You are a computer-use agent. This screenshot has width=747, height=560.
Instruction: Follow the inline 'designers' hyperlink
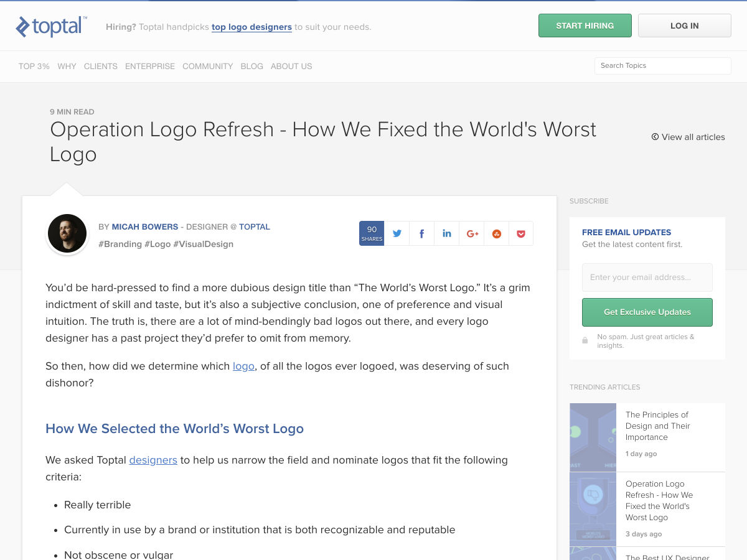click(x=153, y=460)
